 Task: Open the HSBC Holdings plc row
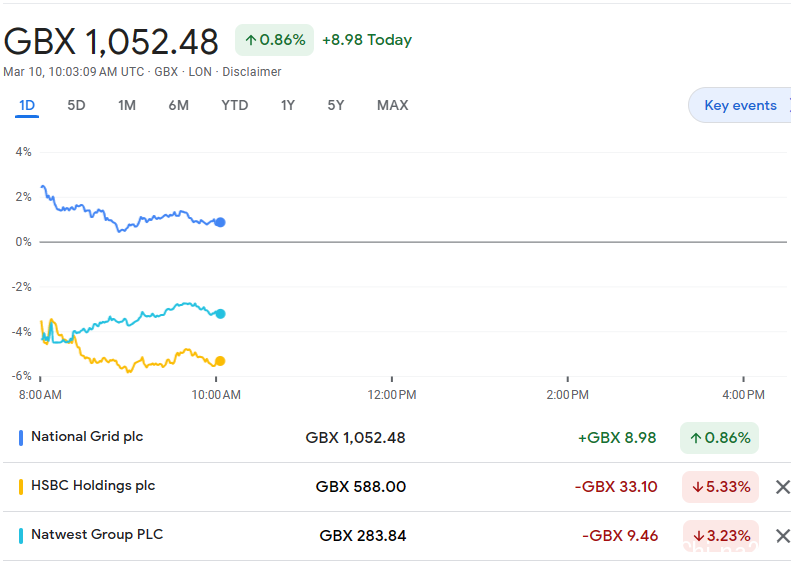388,487
